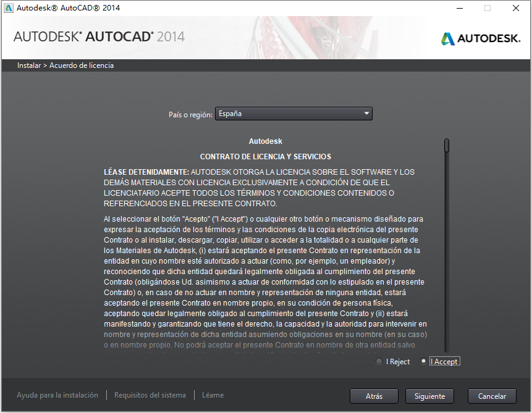
Task: Open the Léame link
Action: point(213,395)
